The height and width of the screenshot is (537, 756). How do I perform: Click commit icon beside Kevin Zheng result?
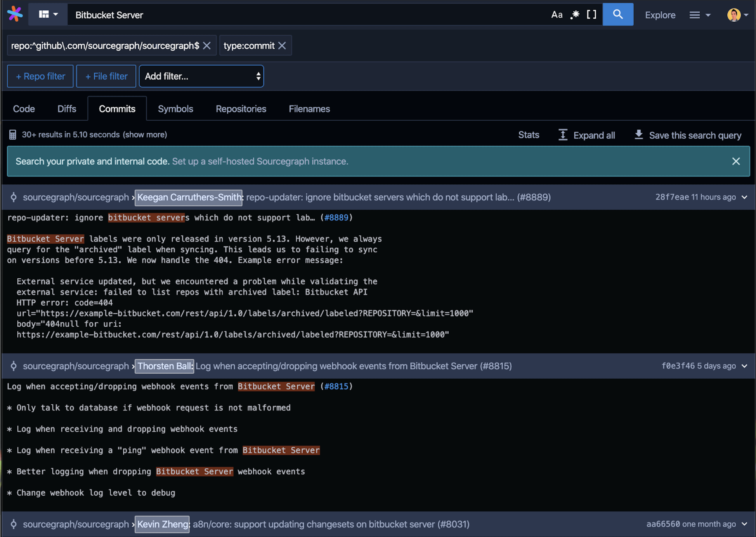[13, 524]
